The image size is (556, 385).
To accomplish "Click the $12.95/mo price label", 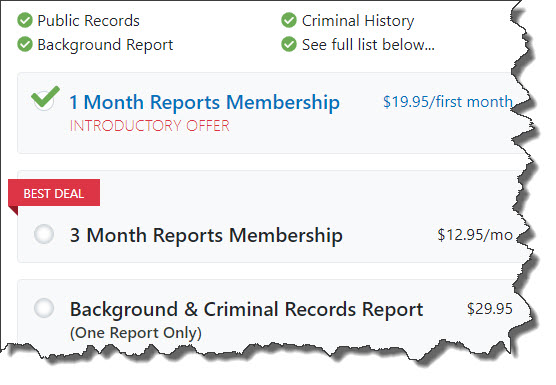I will 475,235.
